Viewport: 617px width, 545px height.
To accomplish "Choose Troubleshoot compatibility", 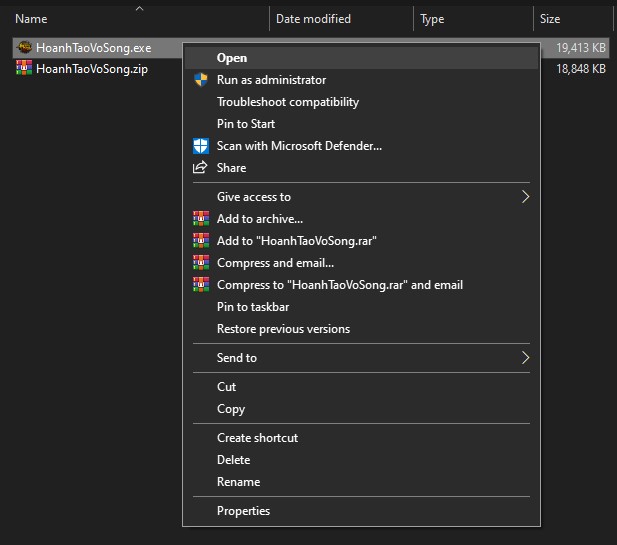I will coord(287,102).
